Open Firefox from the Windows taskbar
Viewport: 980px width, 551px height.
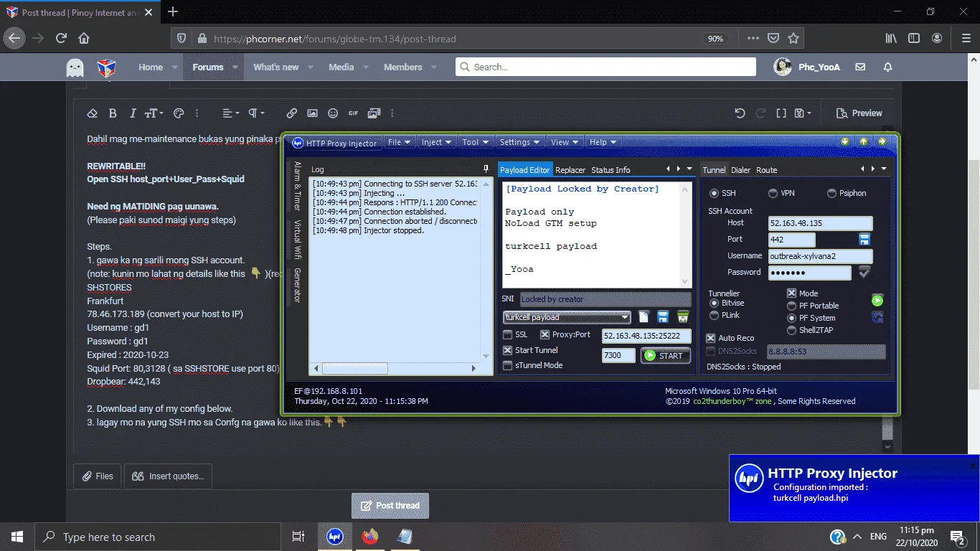pos(369,537)
